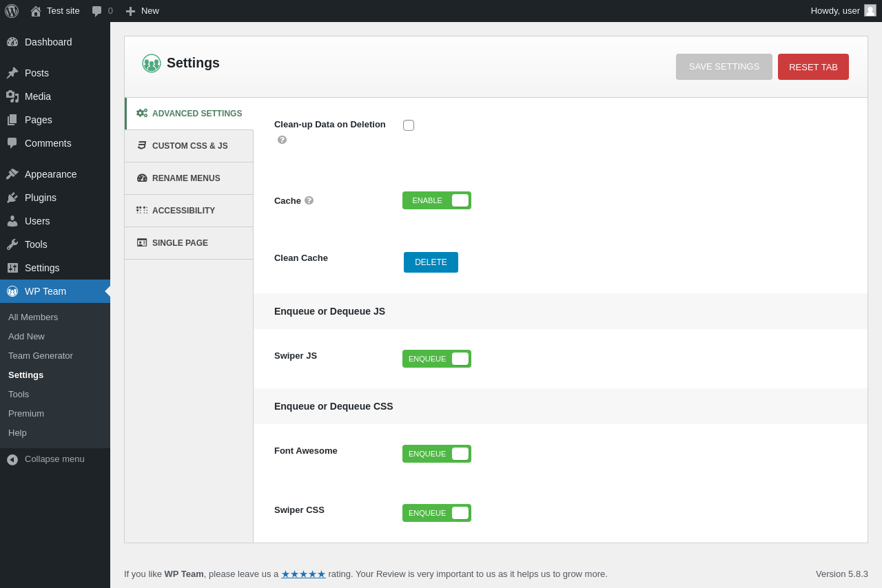This screenshot has width=882, height=588.
Task: Click help icon next to Cache
Action: tap(309, 200)
